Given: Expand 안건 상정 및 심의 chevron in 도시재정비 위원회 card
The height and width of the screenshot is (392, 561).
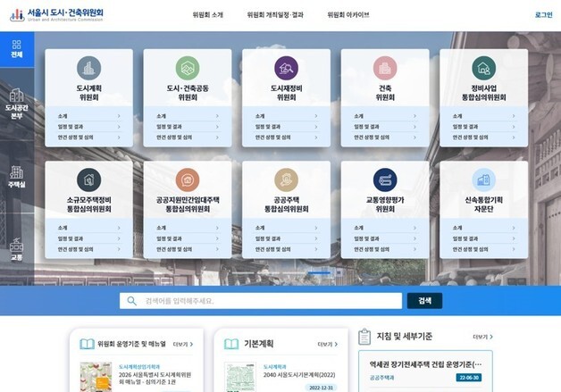Looking at the screenshot, I should click(x=316, y=138).
